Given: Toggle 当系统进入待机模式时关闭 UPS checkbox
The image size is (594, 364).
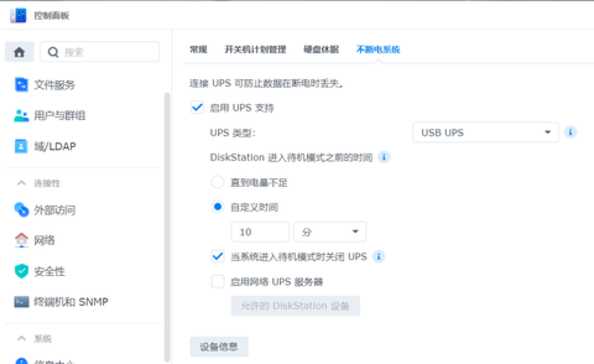Looking at the screenshot, I should coord(217,257).
